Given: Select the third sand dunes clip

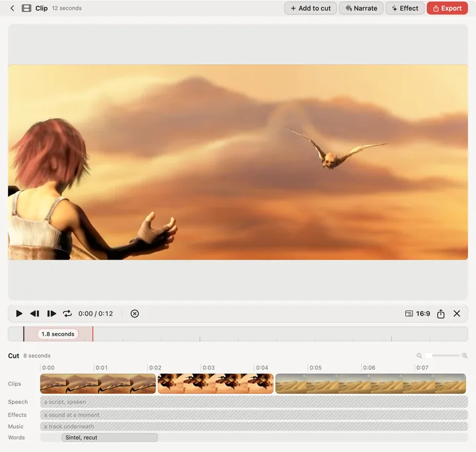Looking at the screenshot, I should pos(371,384).
